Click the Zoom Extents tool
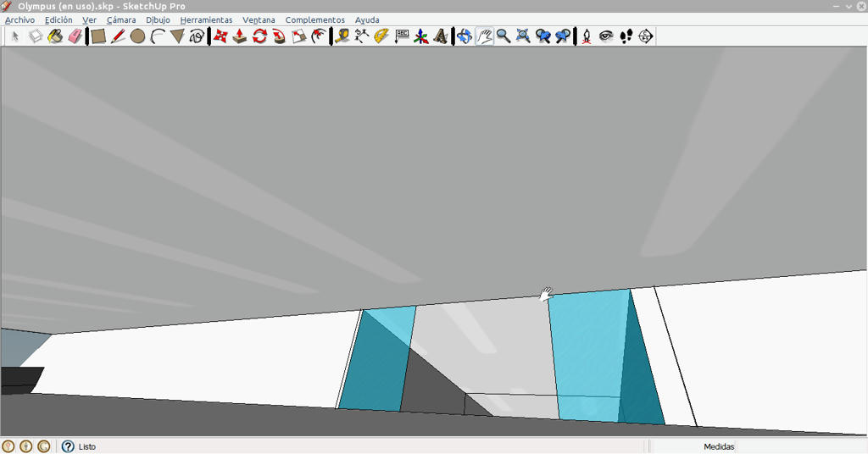 click(x=523, y=36)
